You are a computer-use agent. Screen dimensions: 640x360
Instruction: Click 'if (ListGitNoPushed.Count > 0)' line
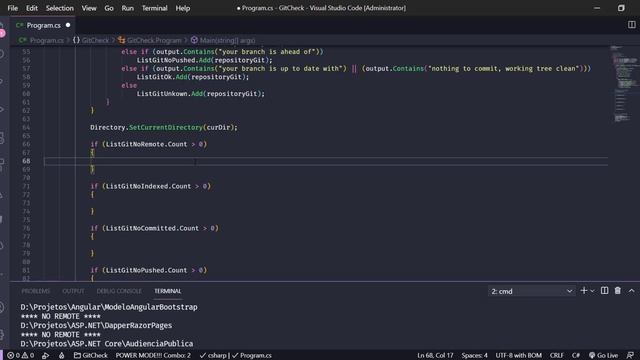(x=149, y=270)
